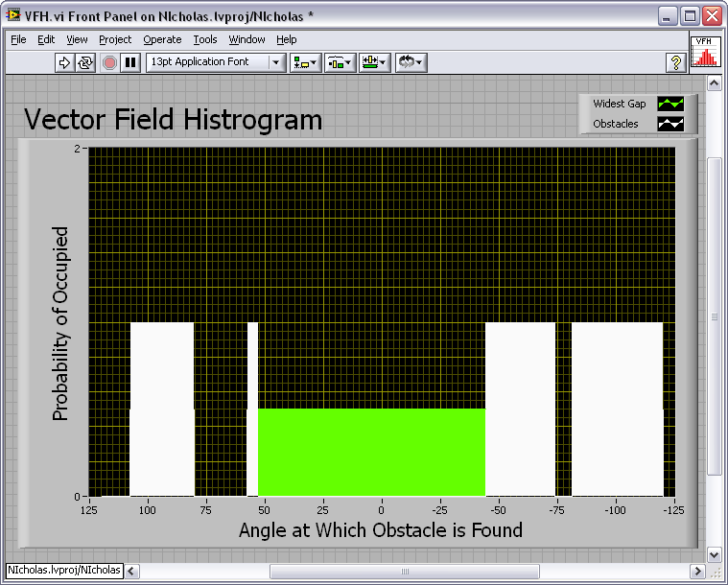The width and height of the screenshot is (728, 585).
Task: Open the Resize Objects tool
Action: point(374,62)
